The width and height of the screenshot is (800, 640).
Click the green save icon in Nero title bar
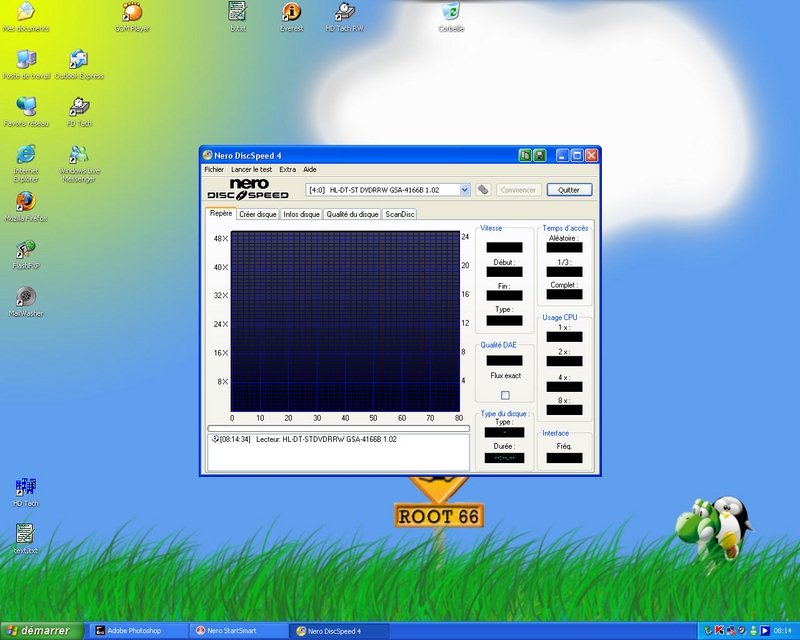point(539,155)
